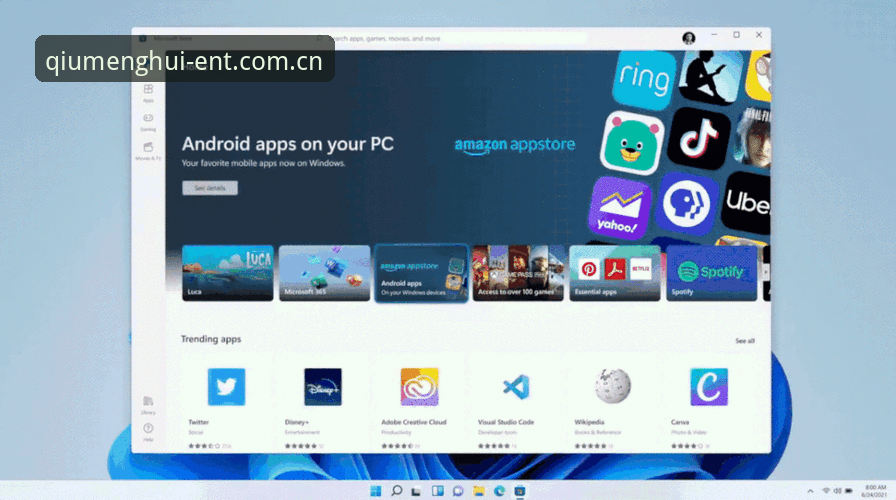Open the user profile avatar
Screen dimensions: 896x500
point(689,38)
